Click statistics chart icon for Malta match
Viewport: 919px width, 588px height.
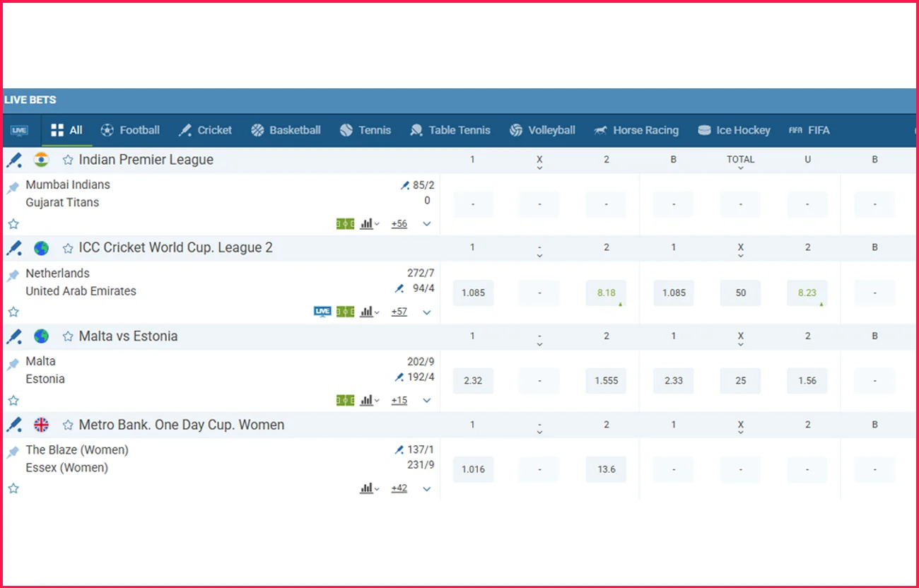tap(368, 401)
